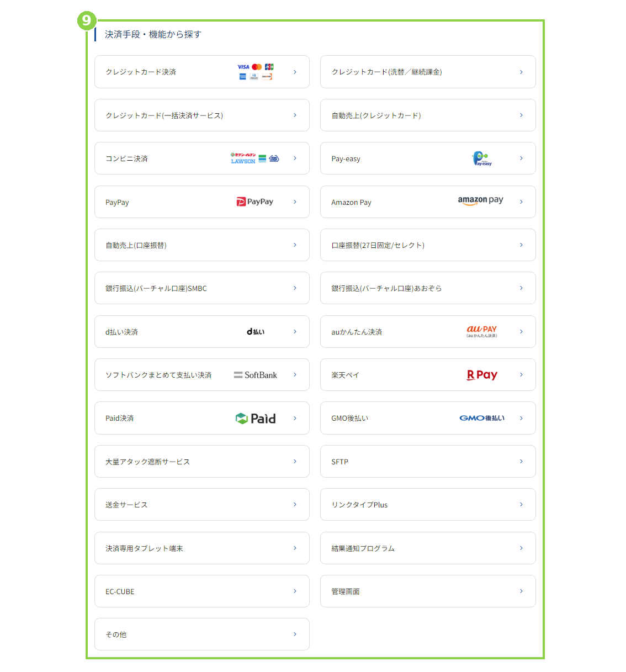Click chevron on 自動売上(クレジットカード) row
This screenshot has height=672, width=626.
click(521, 115)
